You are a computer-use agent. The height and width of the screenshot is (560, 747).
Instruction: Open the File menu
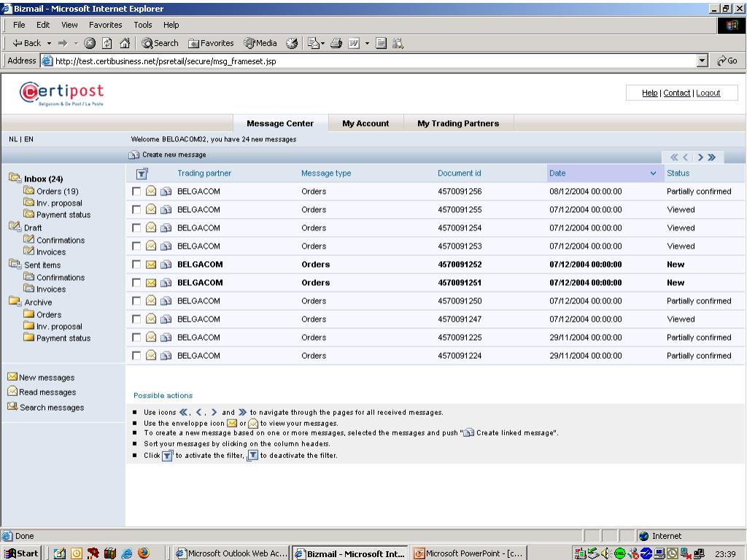pyautogui.click(x=19, y=25)
